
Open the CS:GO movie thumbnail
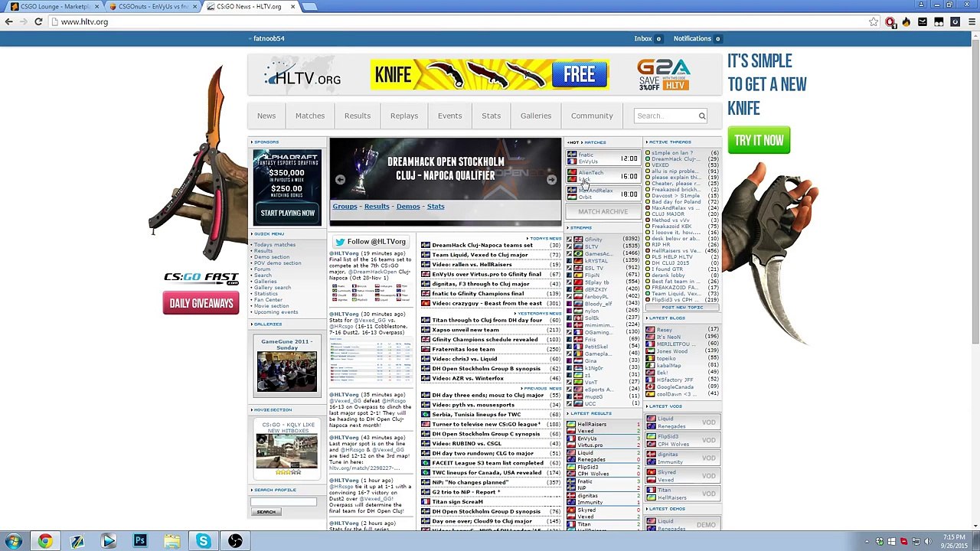pos(287,450)
